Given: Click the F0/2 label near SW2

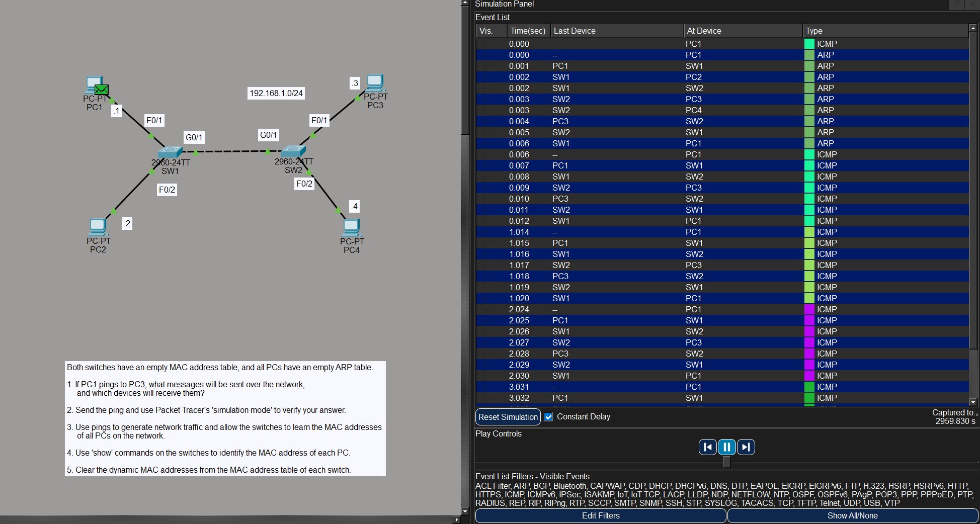Looking at the screenshot, I should (x=304, y=184).
